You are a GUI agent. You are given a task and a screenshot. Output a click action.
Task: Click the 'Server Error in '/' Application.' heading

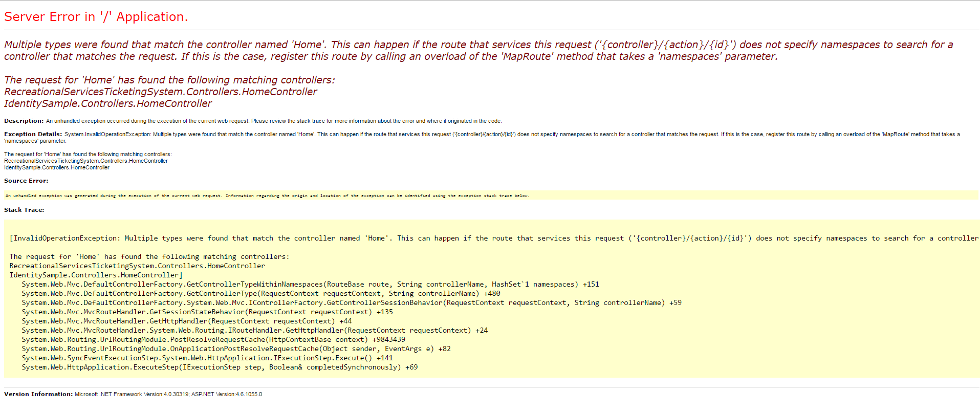pyautogui.click(x=96, y=17)
